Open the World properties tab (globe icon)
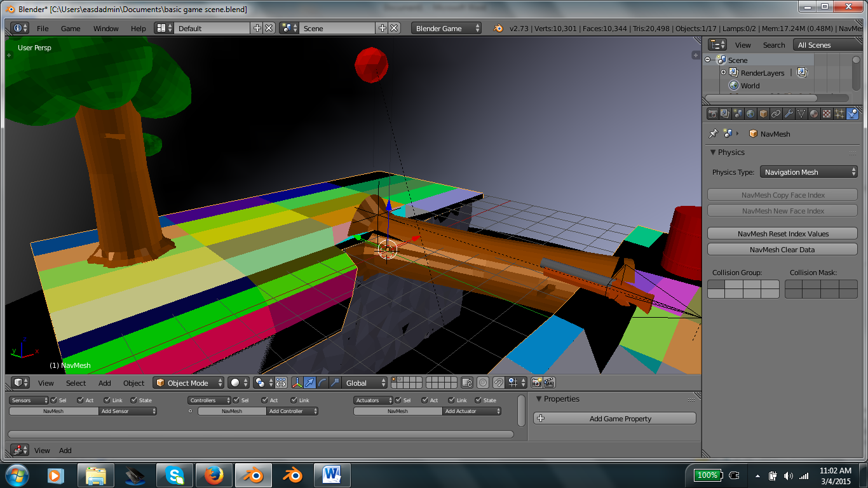Image resolution: width=868 pixels, height=488 pixels. [750, 114]
